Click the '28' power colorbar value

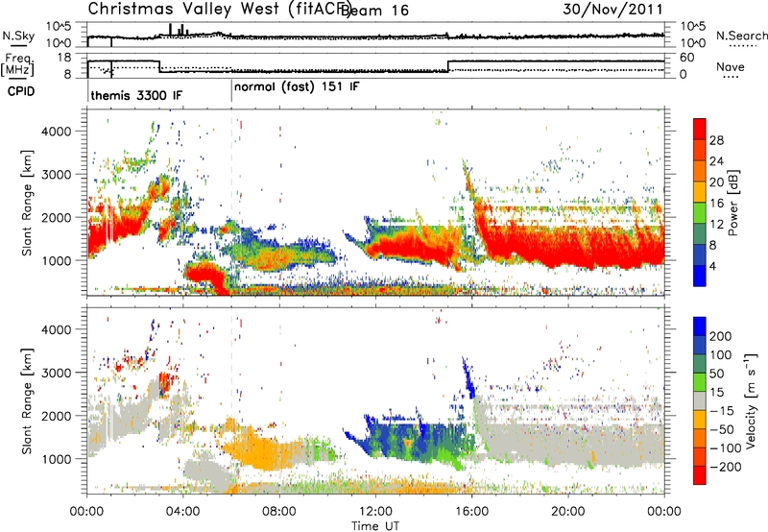point(716,140)
